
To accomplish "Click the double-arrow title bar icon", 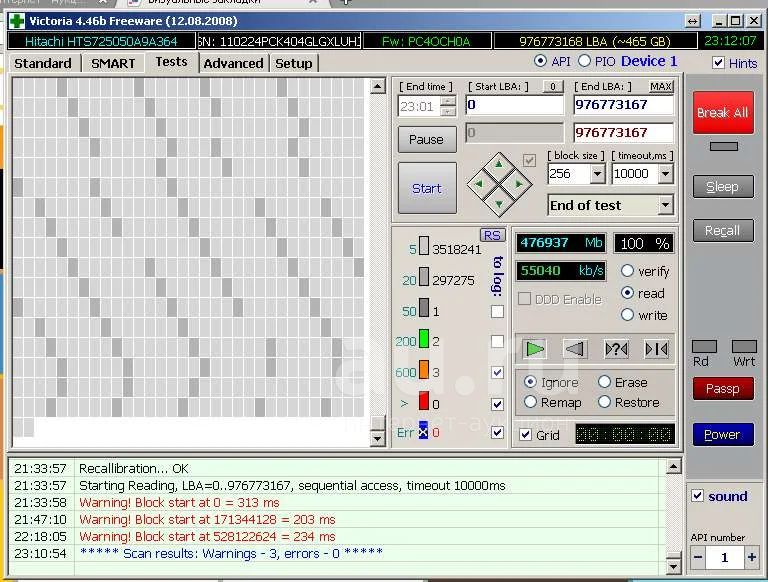I will pyautogui.click(x=693, y=21).
